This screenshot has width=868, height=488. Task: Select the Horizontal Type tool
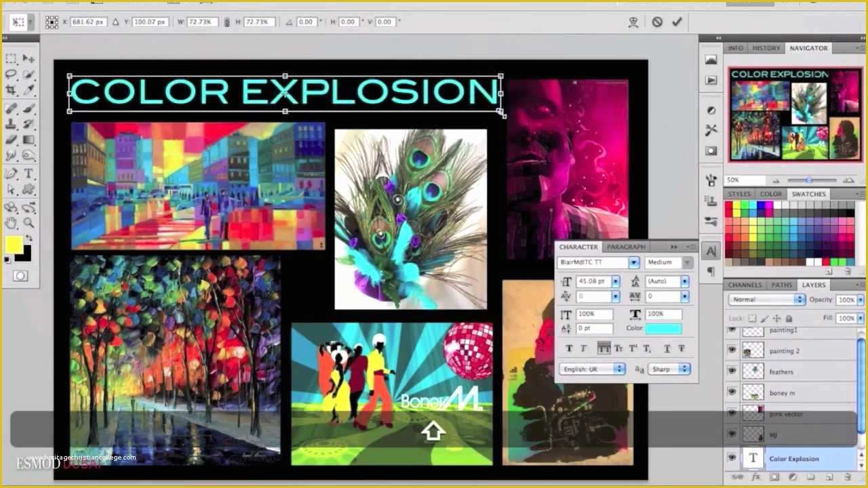pyautogui.click(x=28, y=174)
